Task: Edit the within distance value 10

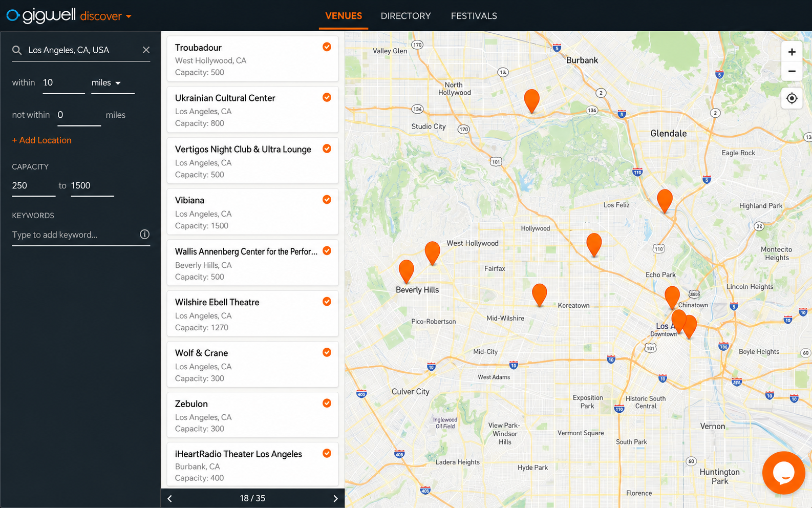Action: tap(63, 82)
